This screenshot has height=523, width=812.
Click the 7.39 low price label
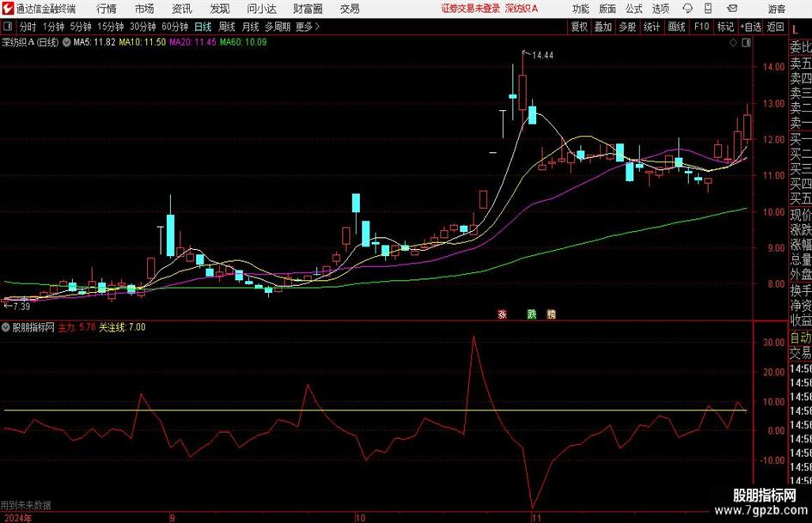click(x=21, y=306)
